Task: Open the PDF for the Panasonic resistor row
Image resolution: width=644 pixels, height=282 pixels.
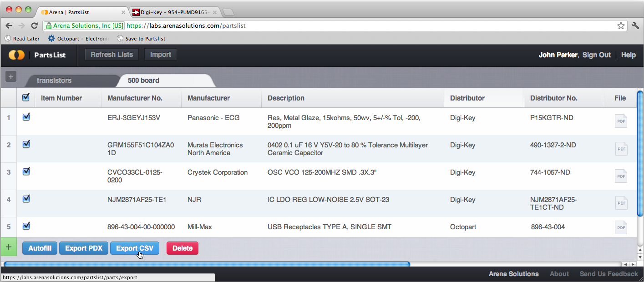Action: pos(621,121)
